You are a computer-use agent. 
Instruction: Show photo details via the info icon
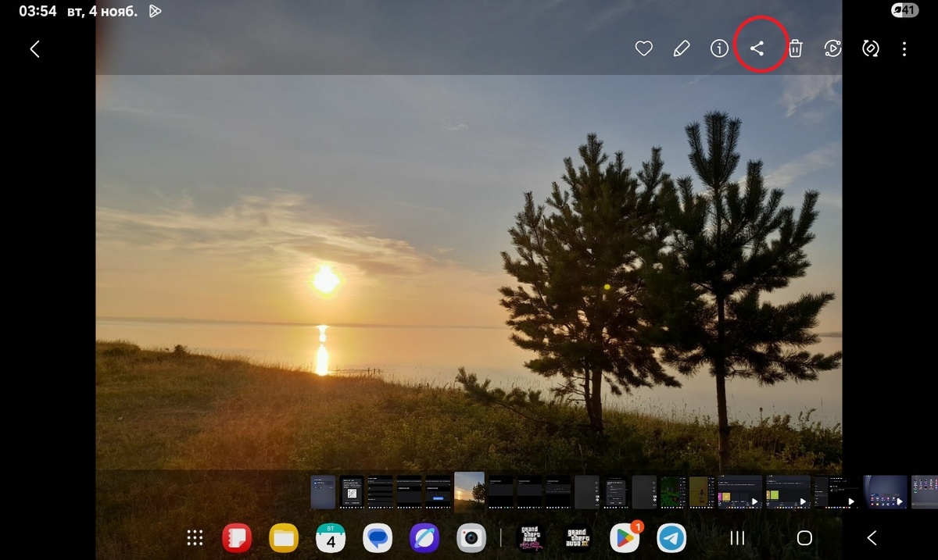719,48
